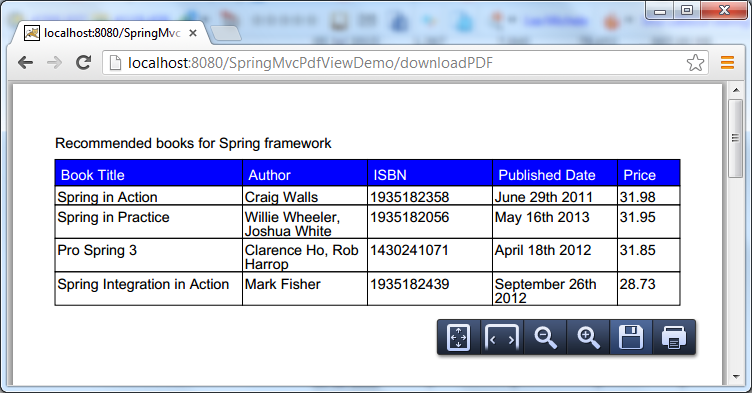Click the 'Price' column header
The width and height of the screenshot is (752, 393).
pos(648,173)
